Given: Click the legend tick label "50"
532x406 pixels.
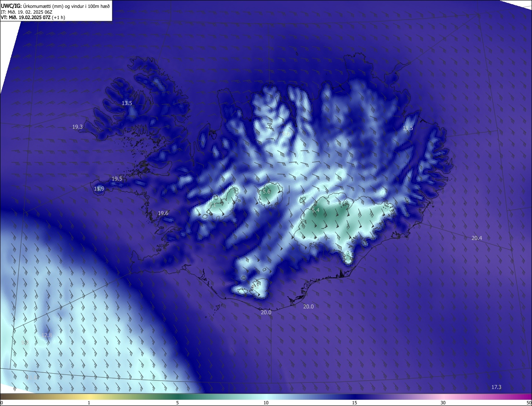Looking at the screenshot, I should coord(528,403).
